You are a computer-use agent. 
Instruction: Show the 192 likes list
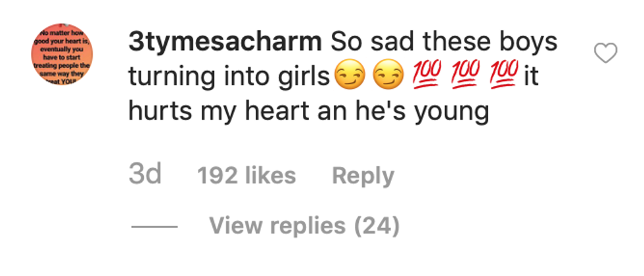click(x=246, y=175)
